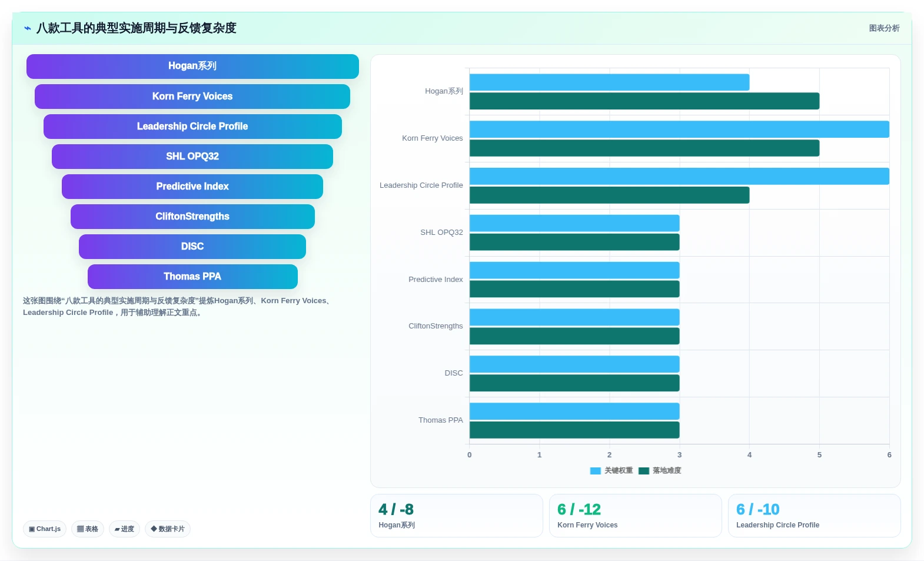Click the Hogan系列 green 落地难度 bar
Screen dimensions: 924x561
click(644, 101)
